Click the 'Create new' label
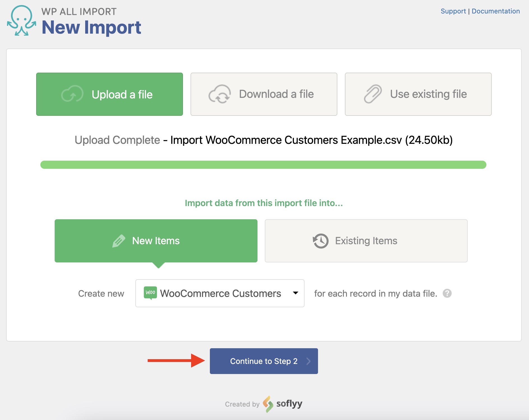 click(101, 294)
